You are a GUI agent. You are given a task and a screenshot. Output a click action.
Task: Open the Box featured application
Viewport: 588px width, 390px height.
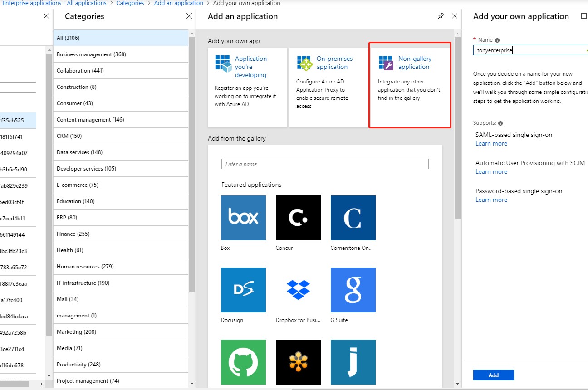tap(243, 218)
